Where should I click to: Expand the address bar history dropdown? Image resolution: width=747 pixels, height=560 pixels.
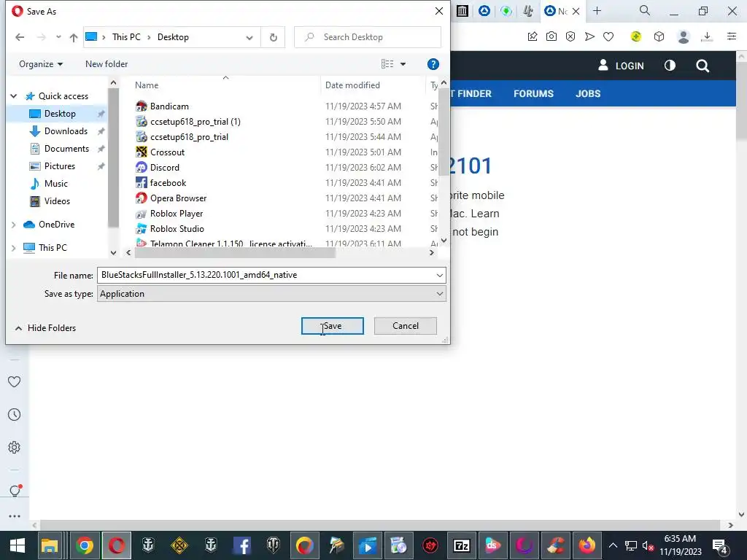click(249, 37)
